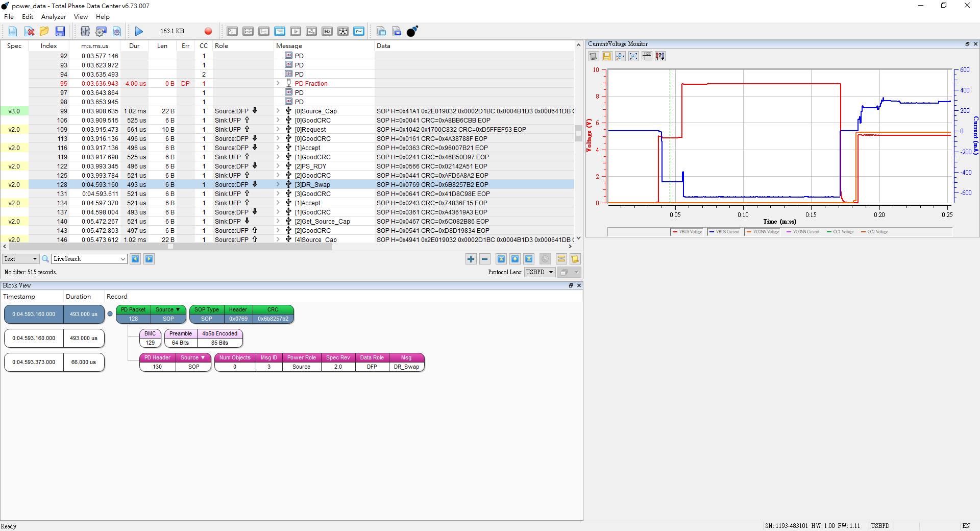
Task: Toggle VBUS Current trace in graph legend
Action: point(724,232)
